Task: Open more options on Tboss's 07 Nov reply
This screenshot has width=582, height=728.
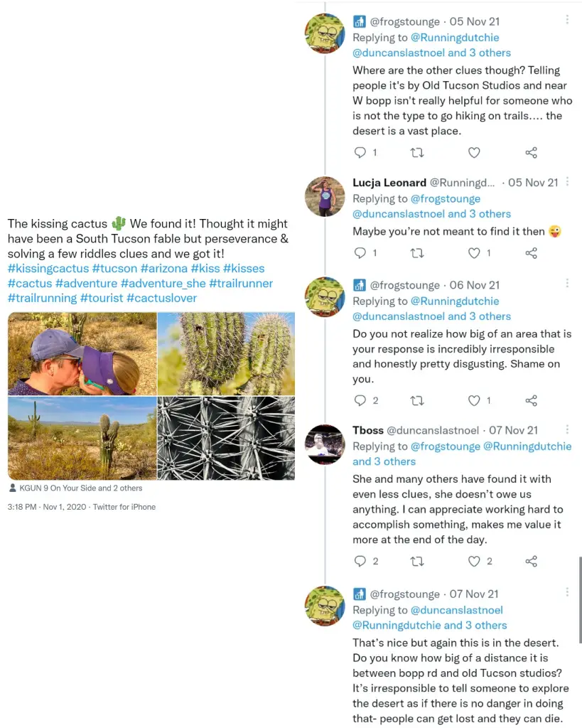Action: [567, 429]
